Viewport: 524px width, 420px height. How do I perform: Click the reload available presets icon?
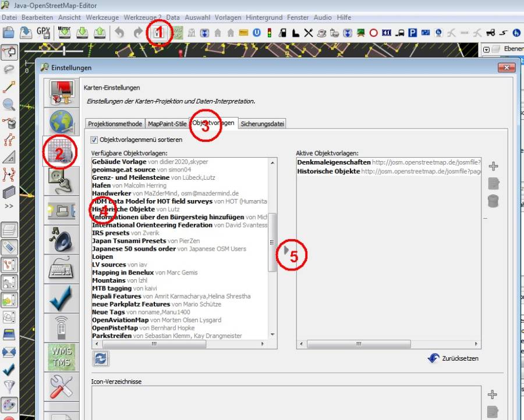[x=99, y=359]
